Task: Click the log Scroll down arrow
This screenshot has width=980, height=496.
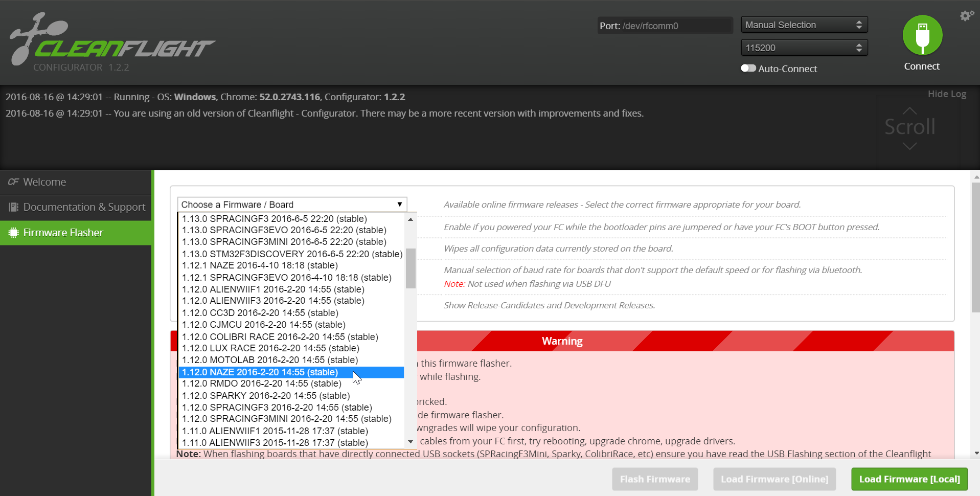Action: point(909,146)
